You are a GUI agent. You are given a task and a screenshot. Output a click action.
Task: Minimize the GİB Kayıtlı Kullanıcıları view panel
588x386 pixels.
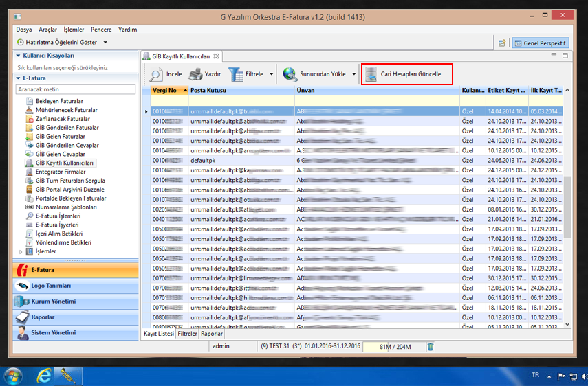pos(554,55)
